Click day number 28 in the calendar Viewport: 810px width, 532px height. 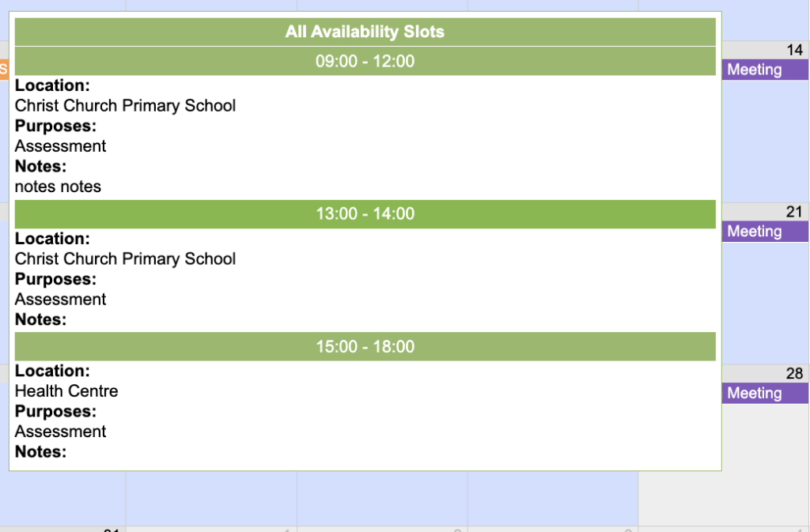(794, 374)
